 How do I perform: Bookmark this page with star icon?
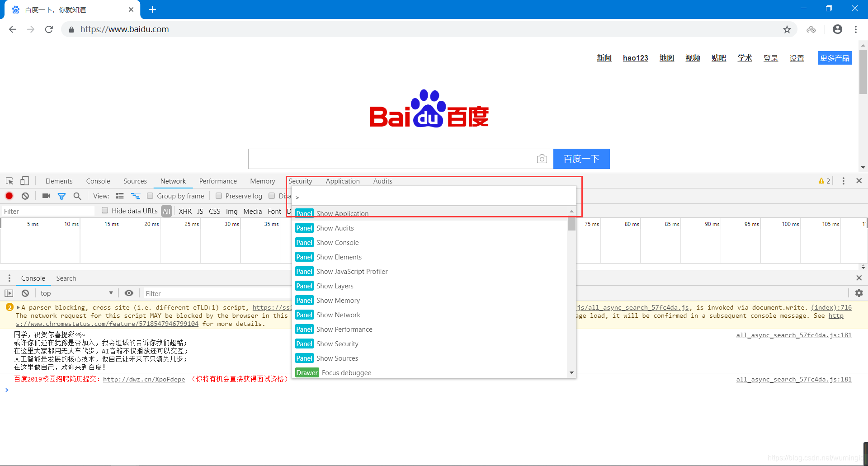[787, 29]
